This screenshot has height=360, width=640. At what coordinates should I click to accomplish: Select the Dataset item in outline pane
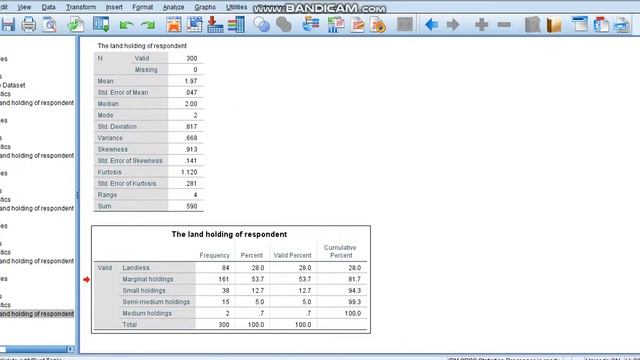[13, 85]
